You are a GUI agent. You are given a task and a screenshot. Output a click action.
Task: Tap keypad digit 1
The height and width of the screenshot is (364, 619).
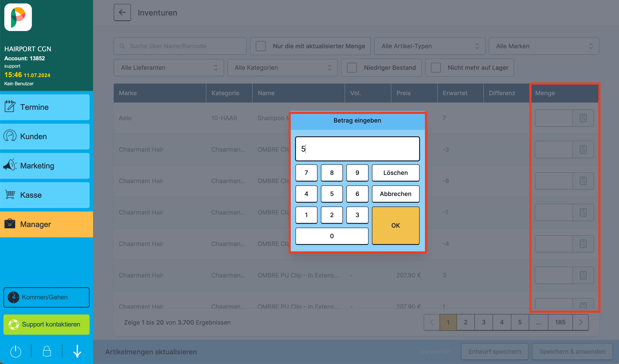pos(306,215)
